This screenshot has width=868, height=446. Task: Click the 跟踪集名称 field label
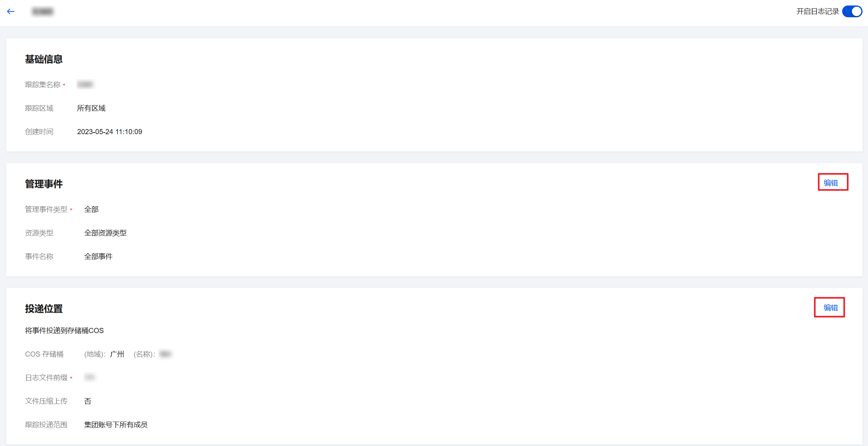point(43,85)
